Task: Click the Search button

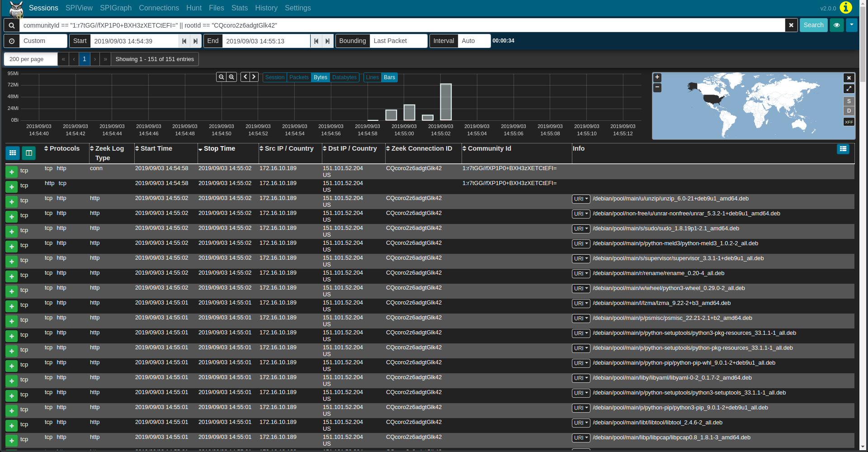Action: pyautogui.click(x=813, y=25)
